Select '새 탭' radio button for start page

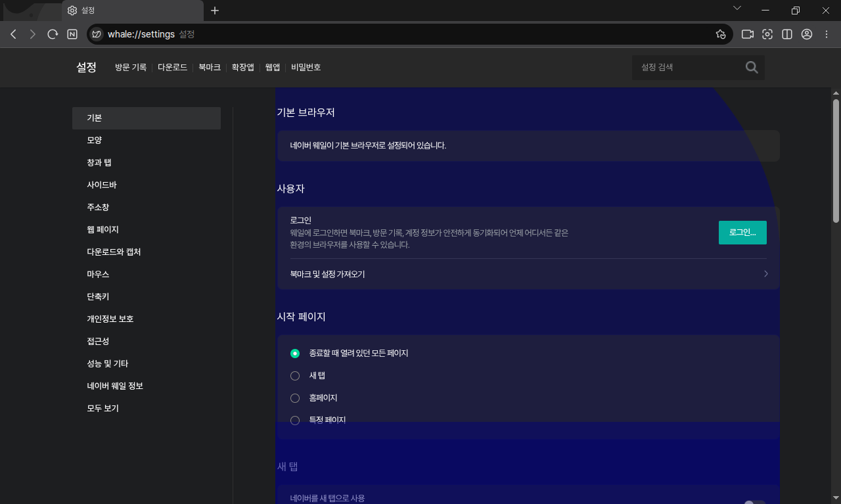pyautogui.click(x=295, y=376)
